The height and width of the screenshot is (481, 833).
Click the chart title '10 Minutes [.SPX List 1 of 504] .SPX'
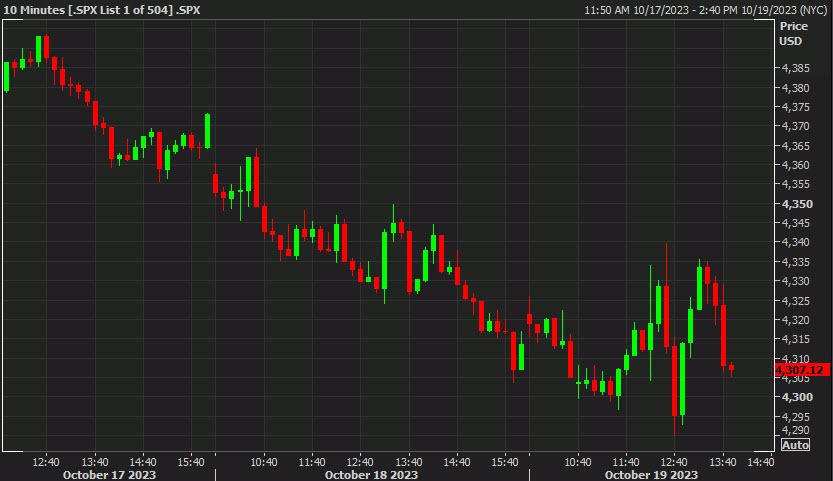[x=102, y=10]
